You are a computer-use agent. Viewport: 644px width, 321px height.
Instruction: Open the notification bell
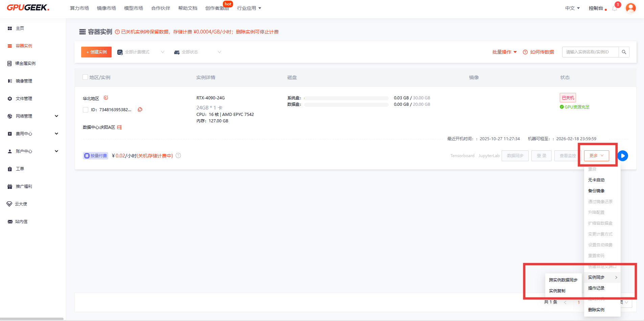[x=615, y=8]
